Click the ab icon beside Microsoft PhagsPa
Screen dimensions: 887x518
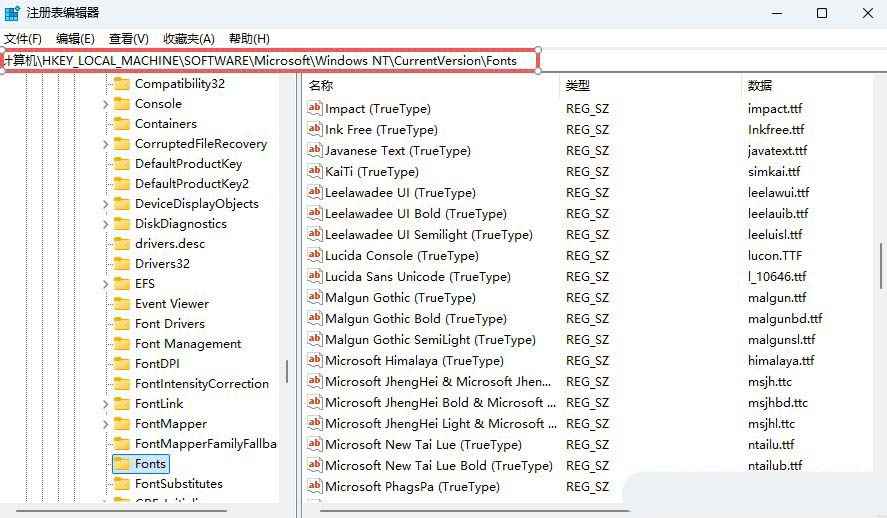coord(315,485)
